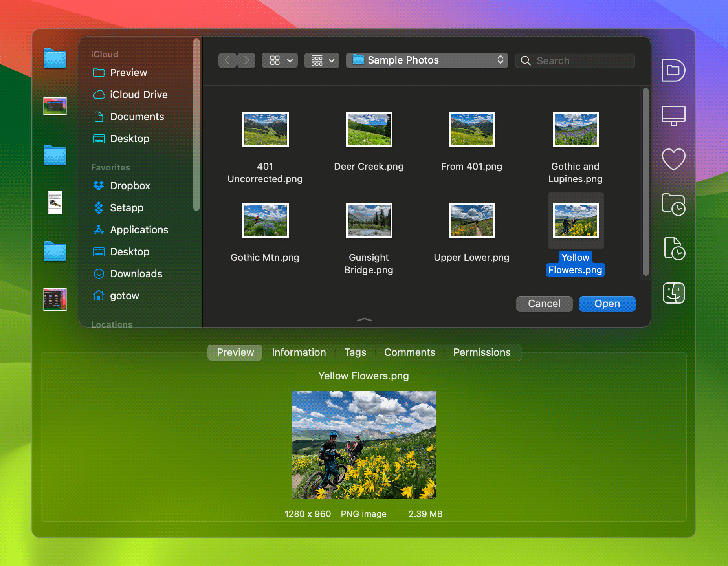
Task: Click third blue folder in left strip
Action: pyautogui.click(x=55, y=251)
